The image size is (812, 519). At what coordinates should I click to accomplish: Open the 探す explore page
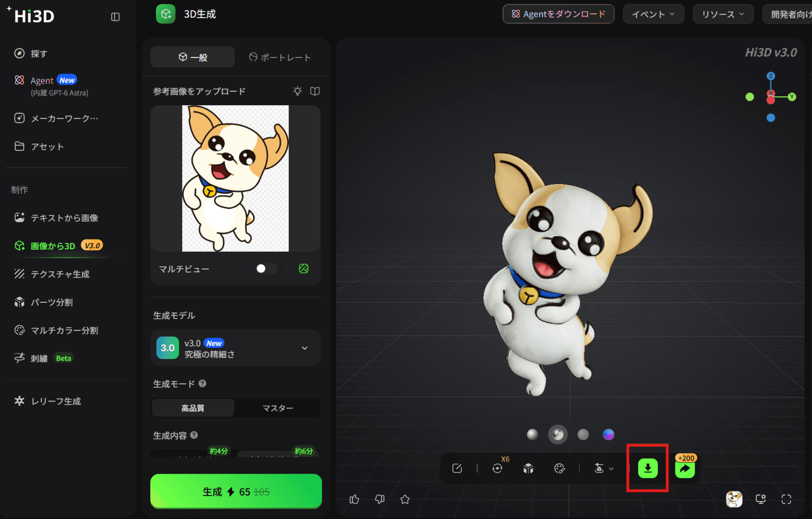coord(31,54)
